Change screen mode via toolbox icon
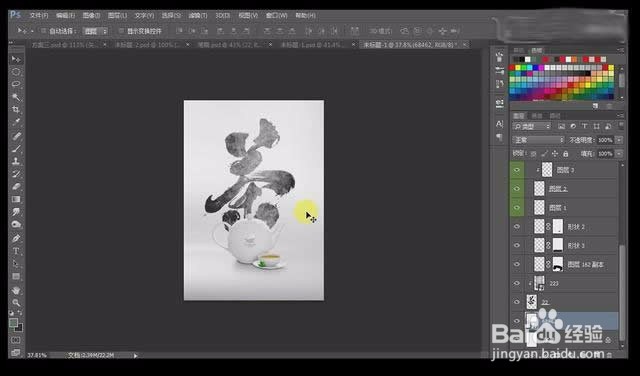Screen dimensions: 640x376 click(16, 352)
